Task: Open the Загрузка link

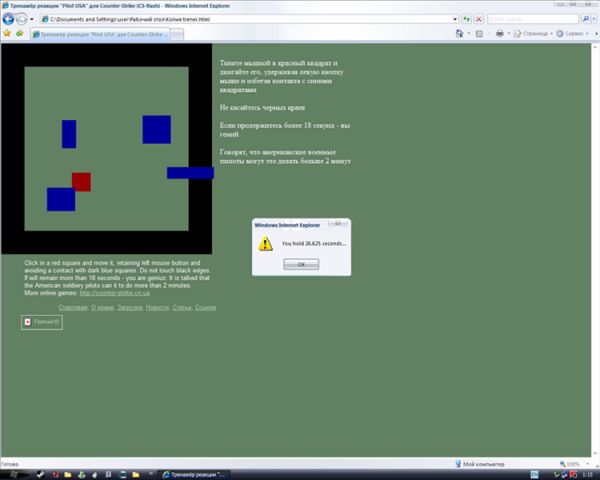Action: point(130,307)
